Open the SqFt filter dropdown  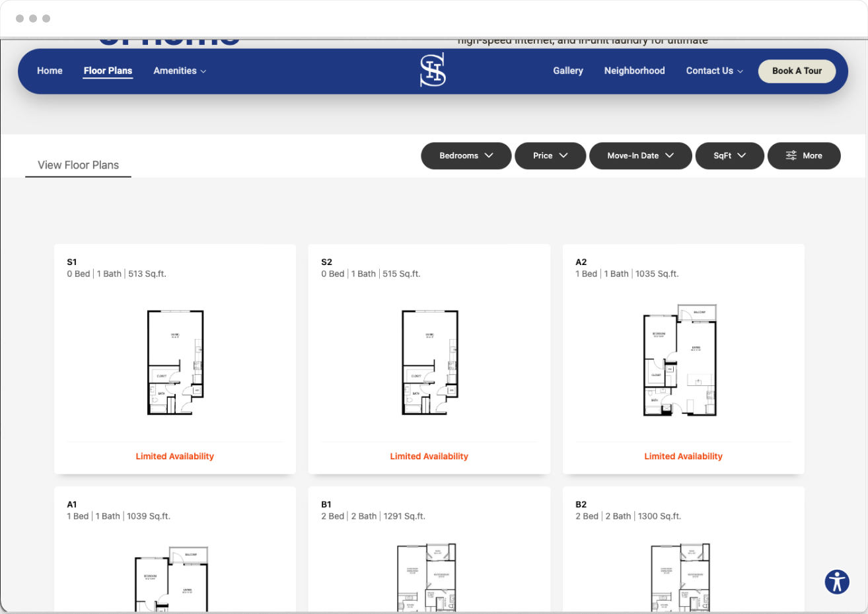click(729, 156)
